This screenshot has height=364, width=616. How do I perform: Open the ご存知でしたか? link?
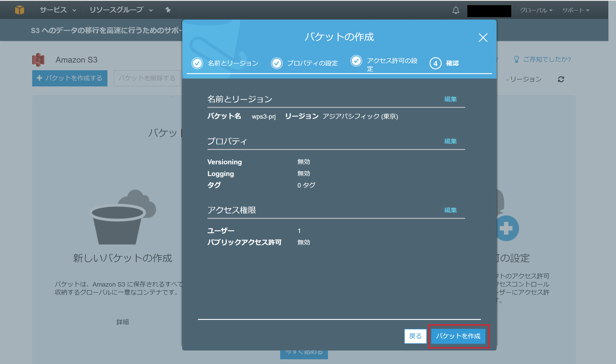tap(547, 59)
